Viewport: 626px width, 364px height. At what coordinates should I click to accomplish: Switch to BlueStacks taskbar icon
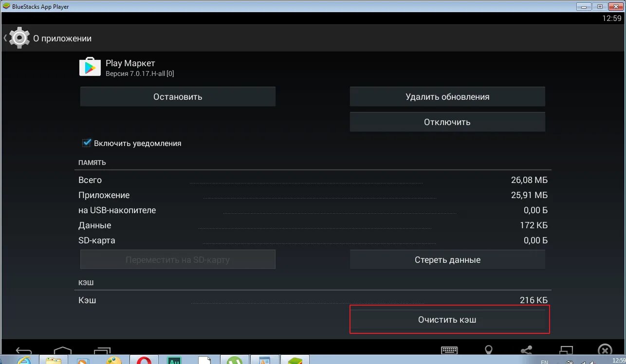coord(295,360)
